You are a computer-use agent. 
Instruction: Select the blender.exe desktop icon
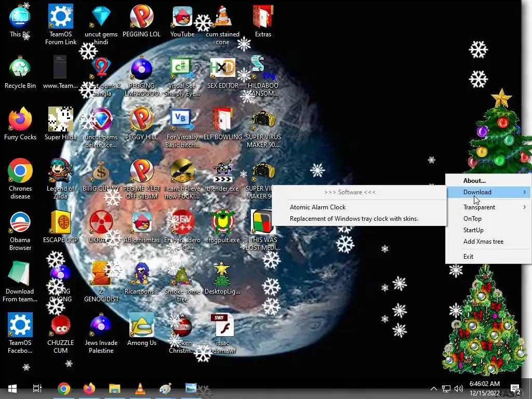click(222, 176)
